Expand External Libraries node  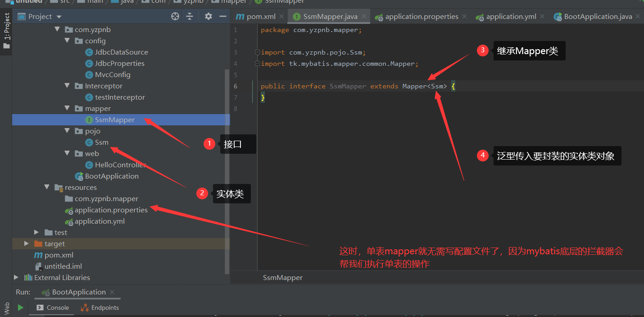16,277
